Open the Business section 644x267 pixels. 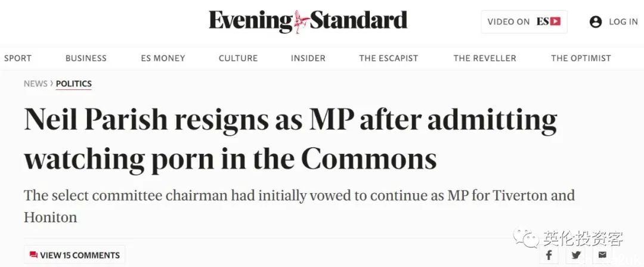tap(86, 58)
